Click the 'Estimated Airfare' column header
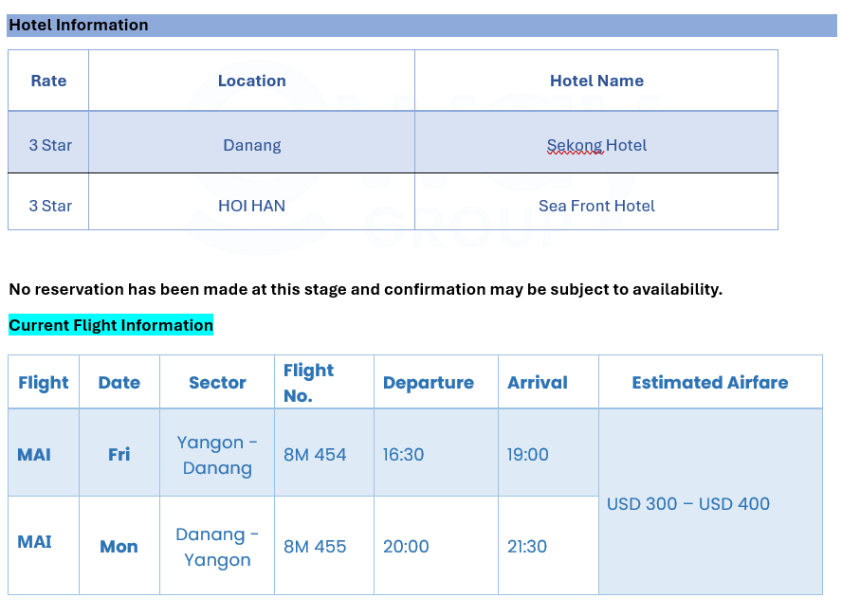The height and width of the screenshot is (616, 842). (x=709, y=383)
